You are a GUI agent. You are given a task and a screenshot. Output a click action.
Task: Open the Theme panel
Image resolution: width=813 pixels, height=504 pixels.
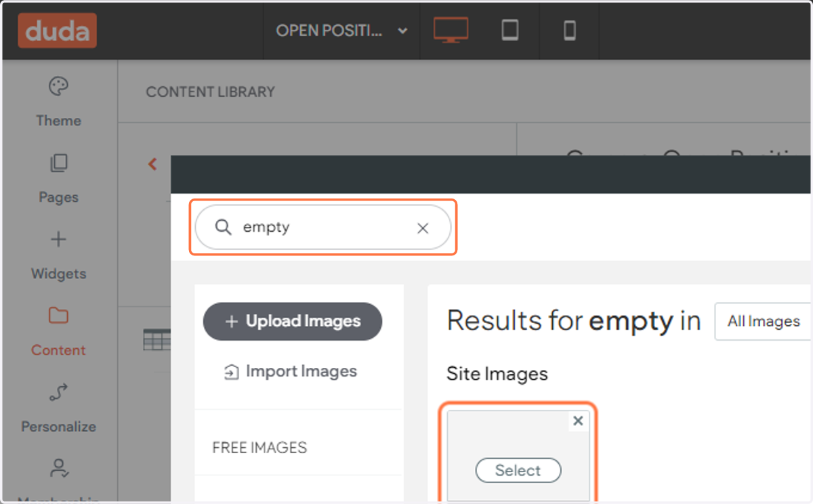point(58,102)
